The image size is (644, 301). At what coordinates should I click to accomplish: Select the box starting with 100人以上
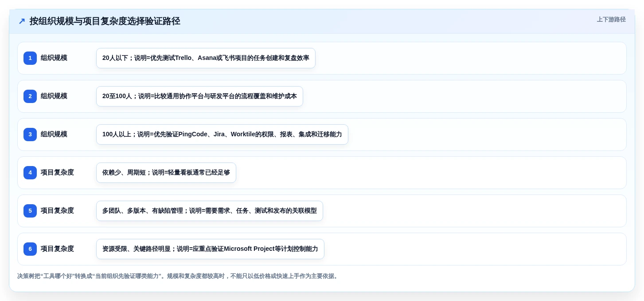coord(222,135)
